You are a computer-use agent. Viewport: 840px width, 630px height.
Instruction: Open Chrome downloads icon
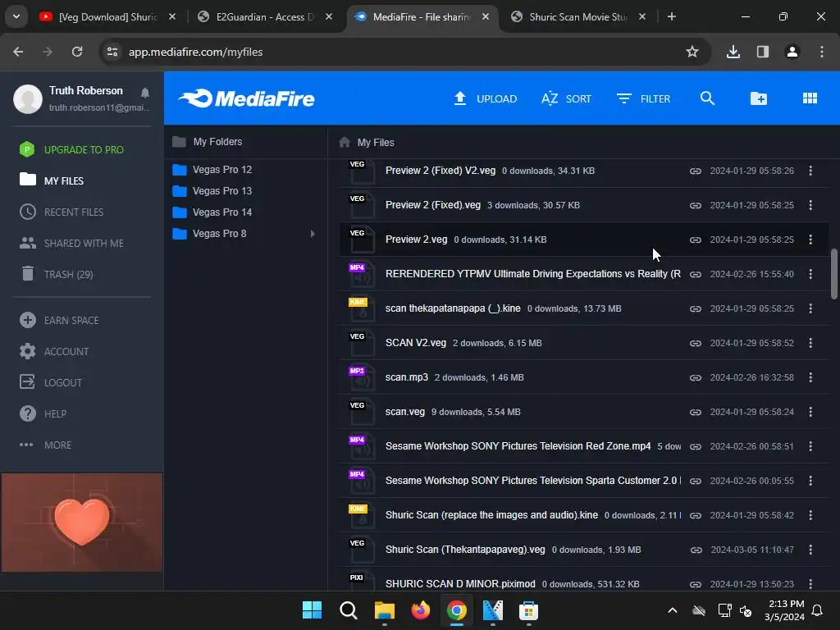click(733, 52)
